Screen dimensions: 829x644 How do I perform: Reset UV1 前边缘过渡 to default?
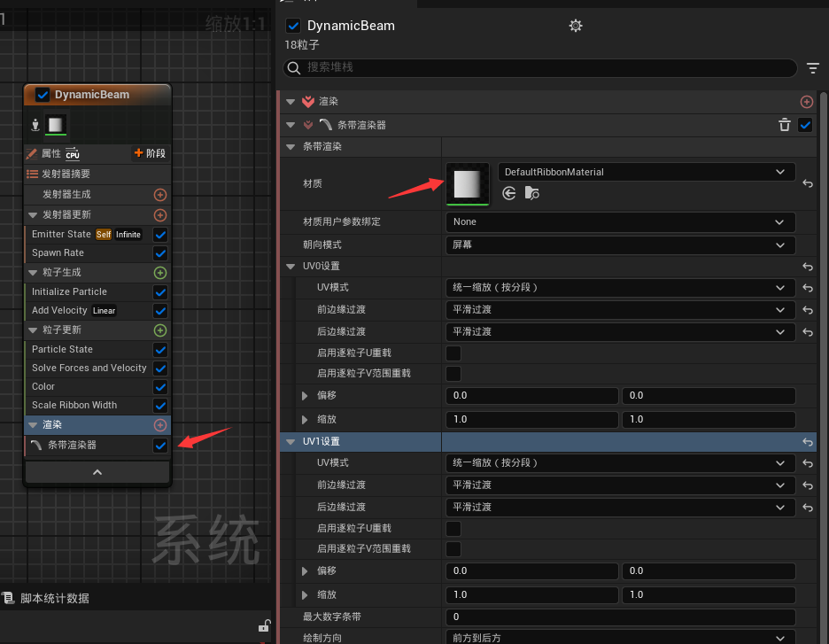click(x=808, y=485)
